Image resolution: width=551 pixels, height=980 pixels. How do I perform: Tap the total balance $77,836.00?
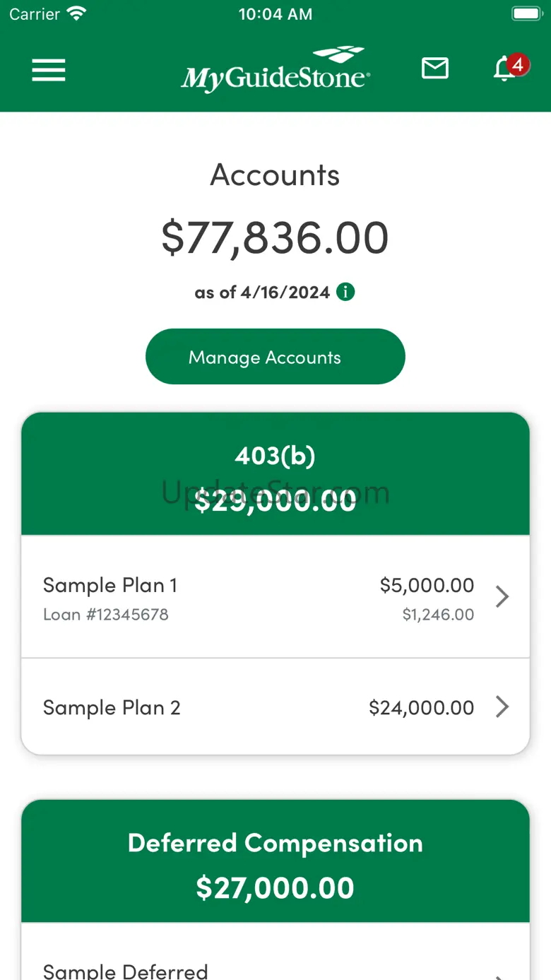point(275,237)
